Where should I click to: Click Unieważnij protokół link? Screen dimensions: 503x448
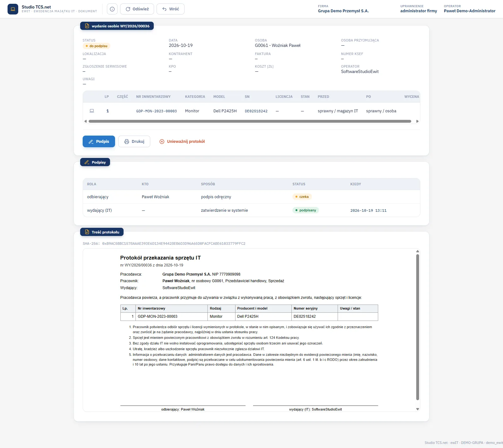[x=182, y=142]
